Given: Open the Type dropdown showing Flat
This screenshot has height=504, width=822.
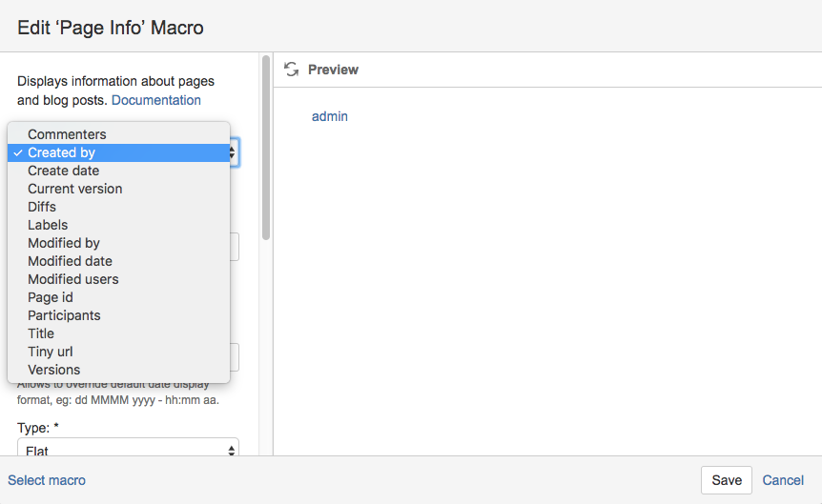Looking at the screenshot, I should tap(128, 447).
